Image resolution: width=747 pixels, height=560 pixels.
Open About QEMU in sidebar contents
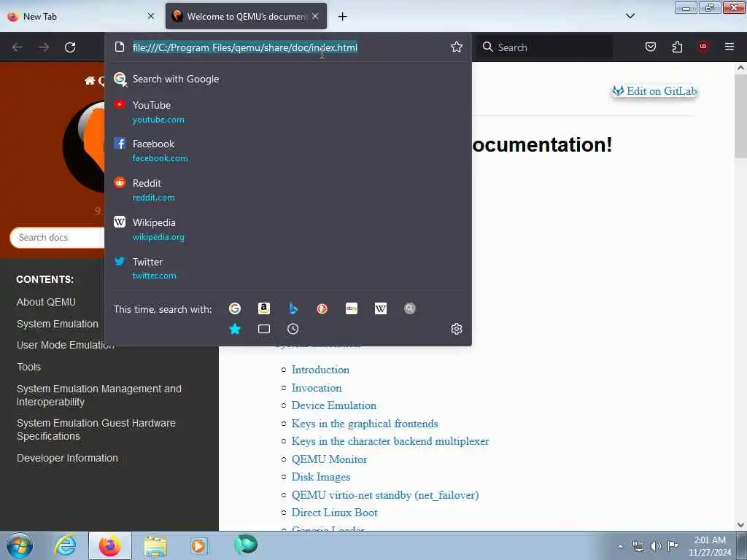coord(46,302)
